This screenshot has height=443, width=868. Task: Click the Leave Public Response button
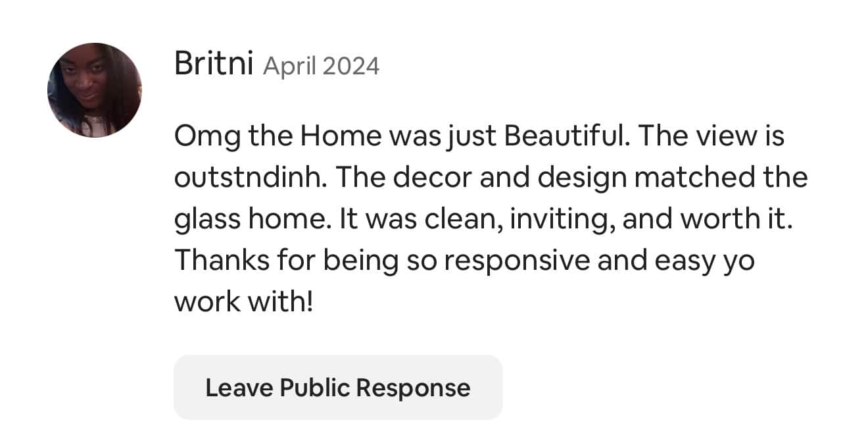click(x=338, y=387)
